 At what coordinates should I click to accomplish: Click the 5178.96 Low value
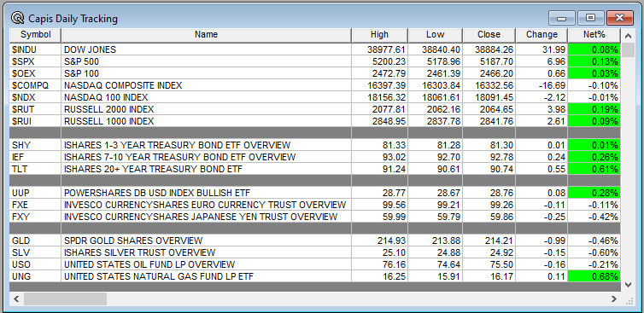(x=436, y=61)
